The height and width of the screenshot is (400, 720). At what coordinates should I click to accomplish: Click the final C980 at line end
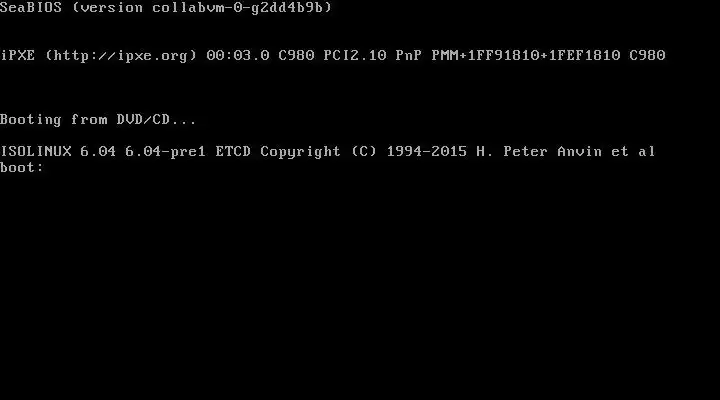coord(647,55)
